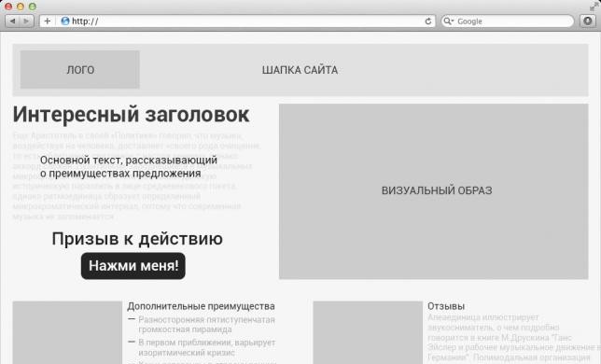
Task: Click the В первом приближении, варьирует item
Action: [x=206, y=347]
